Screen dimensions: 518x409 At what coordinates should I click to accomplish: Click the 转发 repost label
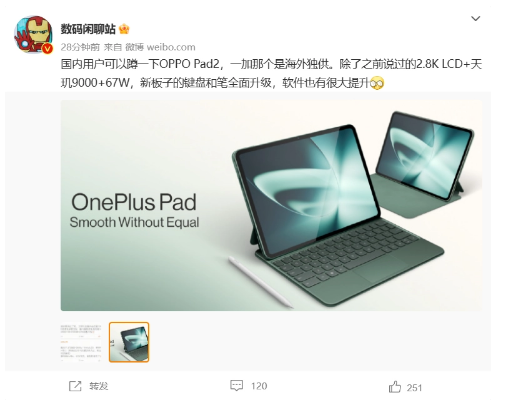tap(99, 386)
